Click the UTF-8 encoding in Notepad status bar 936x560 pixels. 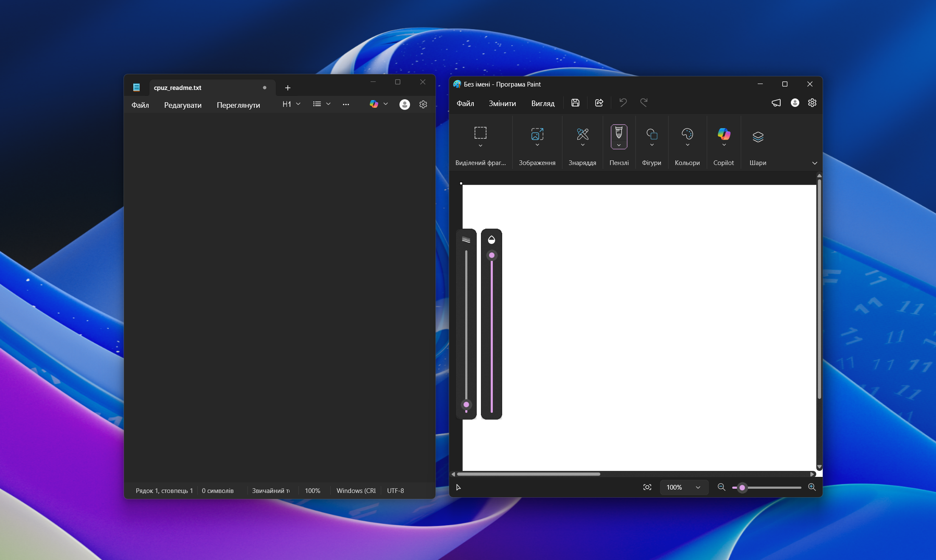click(x=395, y=490)
